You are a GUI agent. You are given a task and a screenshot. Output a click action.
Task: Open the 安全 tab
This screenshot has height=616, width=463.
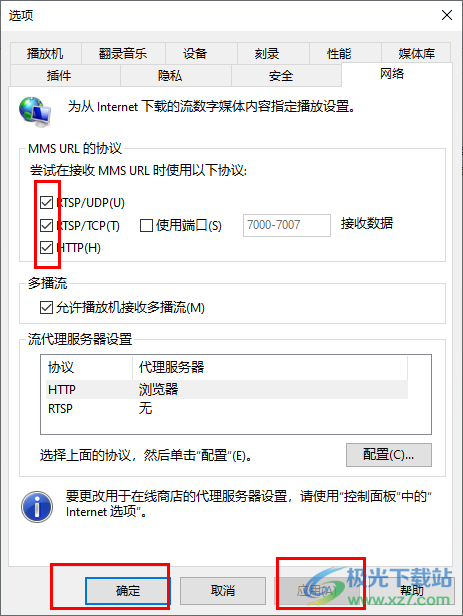(x=281, y=75)
